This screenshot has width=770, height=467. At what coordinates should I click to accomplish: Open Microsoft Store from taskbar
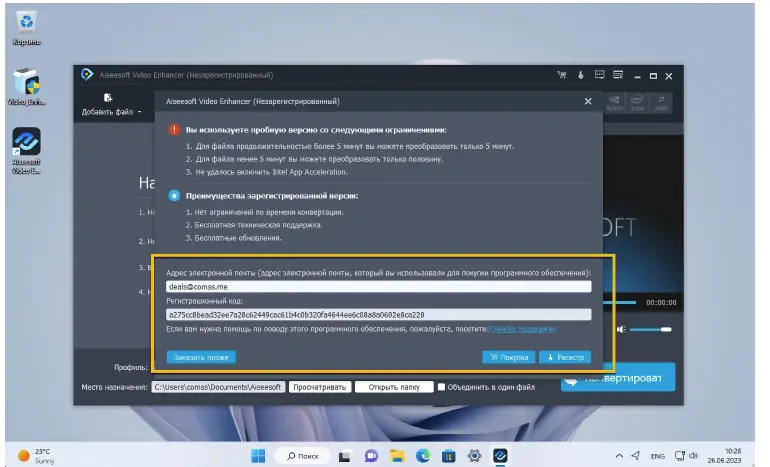(448, 456)
